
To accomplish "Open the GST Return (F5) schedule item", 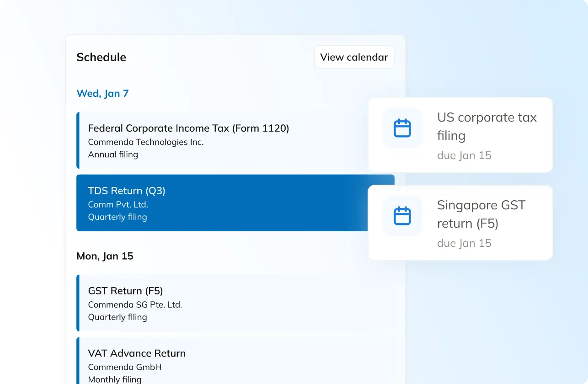I will click(x=125, y=291).
